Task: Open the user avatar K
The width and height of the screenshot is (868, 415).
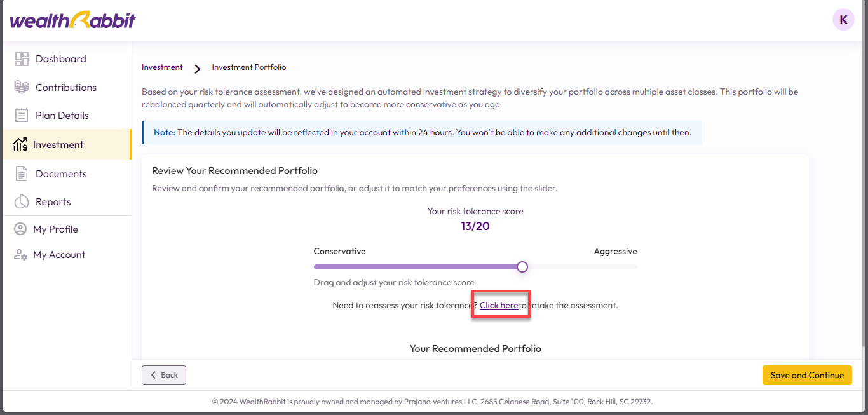Action: pos(843,20)
